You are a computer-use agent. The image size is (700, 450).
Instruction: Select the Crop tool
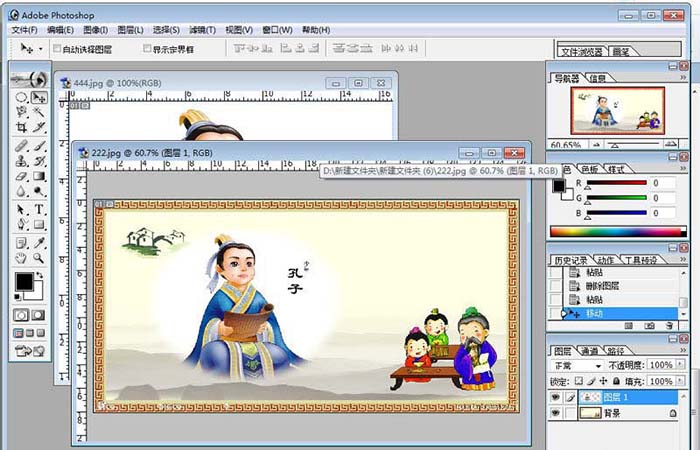point(21,127)
